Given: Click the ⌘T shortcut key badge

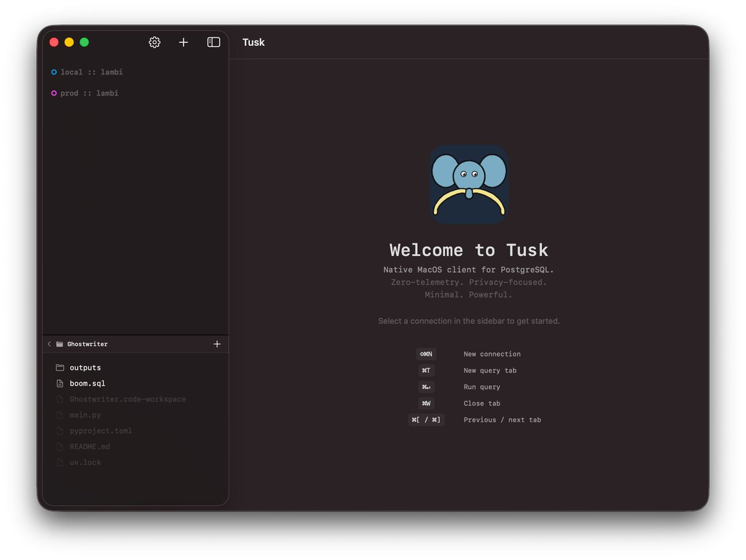Looking at the screenshot, I should [x=426, y=370].
